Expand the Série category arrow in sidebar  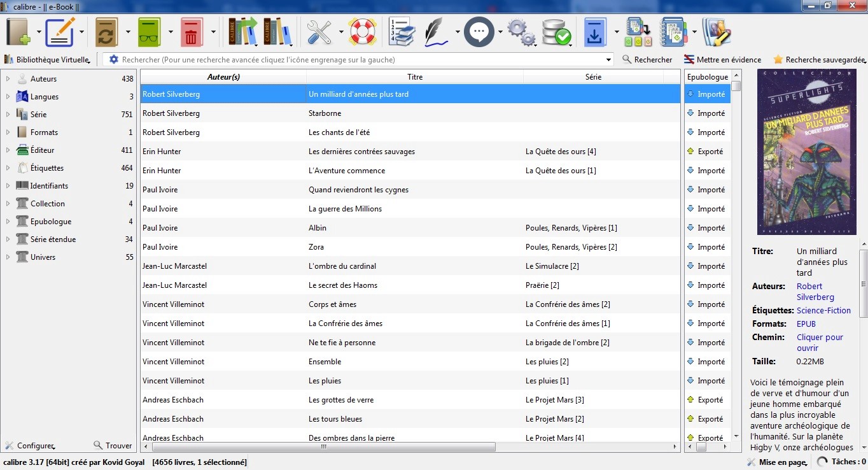(8, 115)
